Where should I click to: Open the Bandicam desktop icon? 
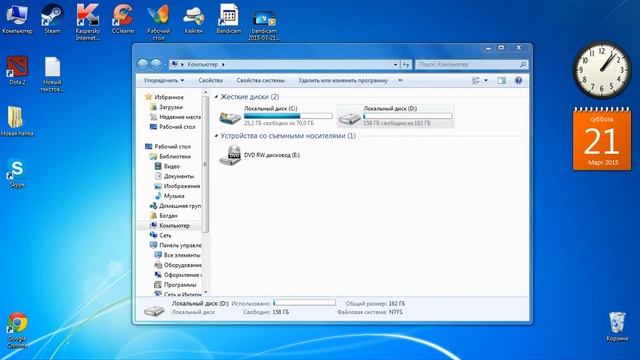click(x=229, y=18)
